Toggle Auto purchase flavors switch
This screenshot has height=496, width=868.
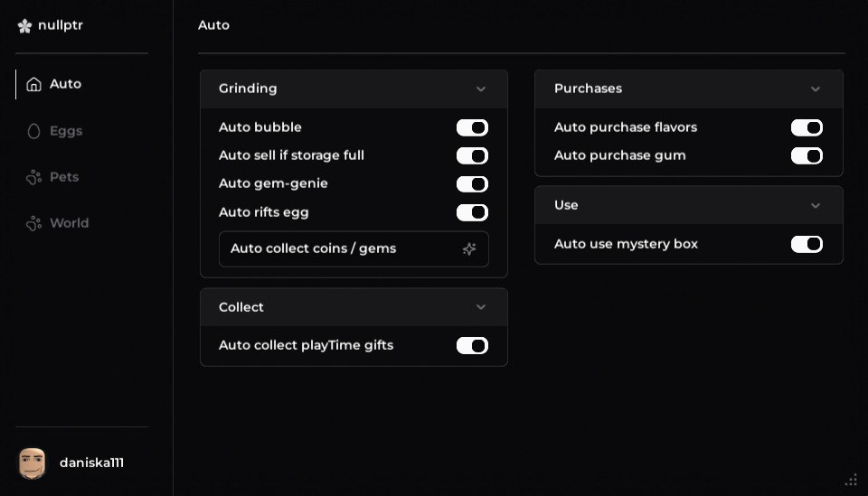[x=807, y=127]
